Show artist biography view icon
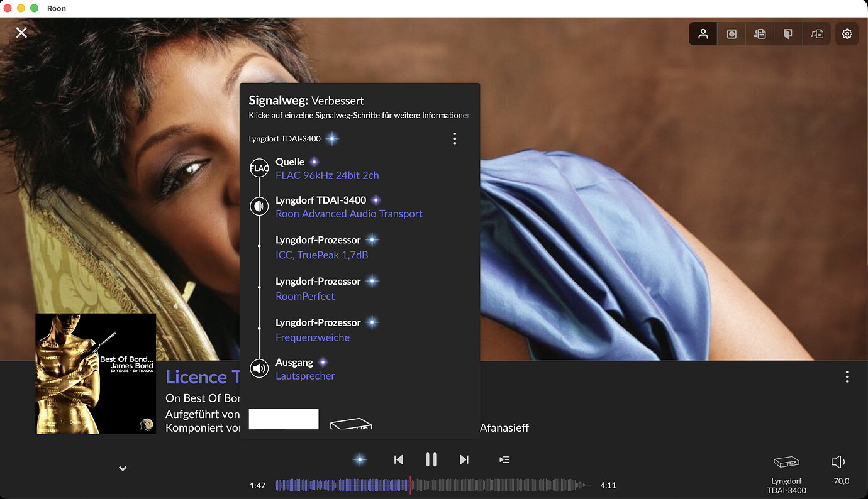Viewport: 868px width, 499px height. (760, 34)
